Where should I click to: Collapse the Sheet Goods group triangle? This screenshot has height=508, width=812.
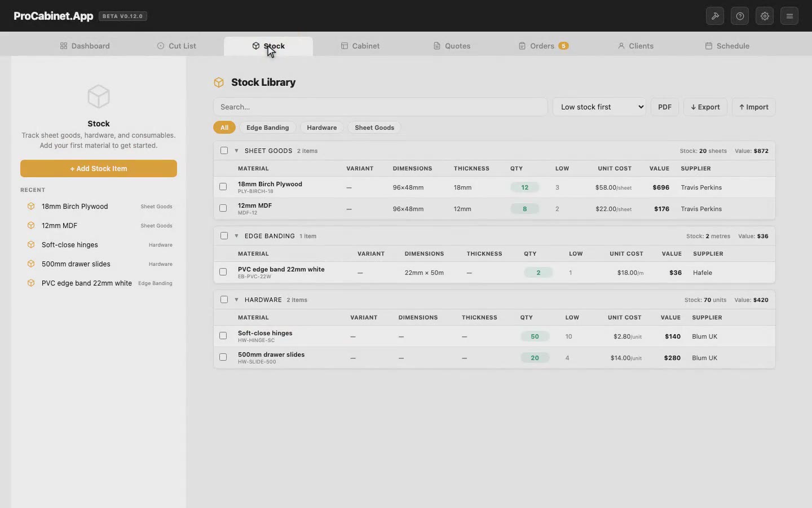pyautogui.click(x=236, y=151)
